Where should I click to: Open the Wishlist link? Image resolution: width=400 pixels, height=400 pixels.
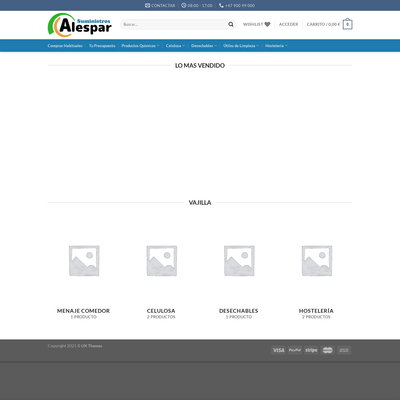pos(256,24)
